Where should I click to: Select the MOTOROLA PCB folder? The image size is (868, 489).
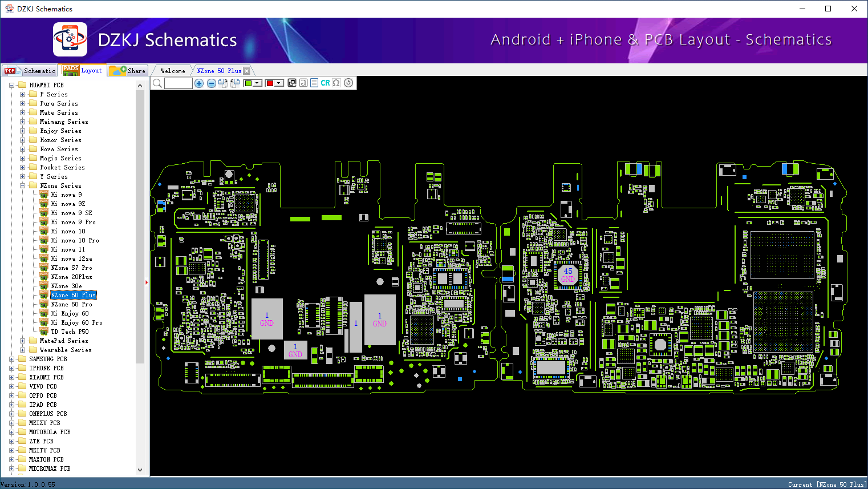[x=50, y=432]
